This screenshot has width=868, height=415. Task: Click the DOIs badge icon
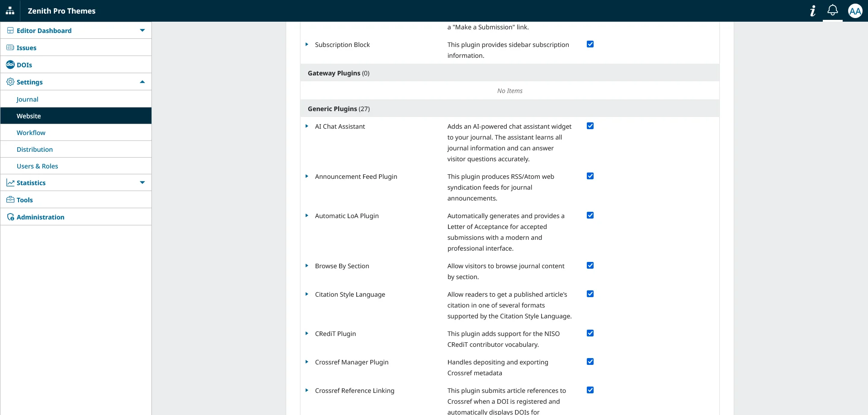click(x=10, y=65)
